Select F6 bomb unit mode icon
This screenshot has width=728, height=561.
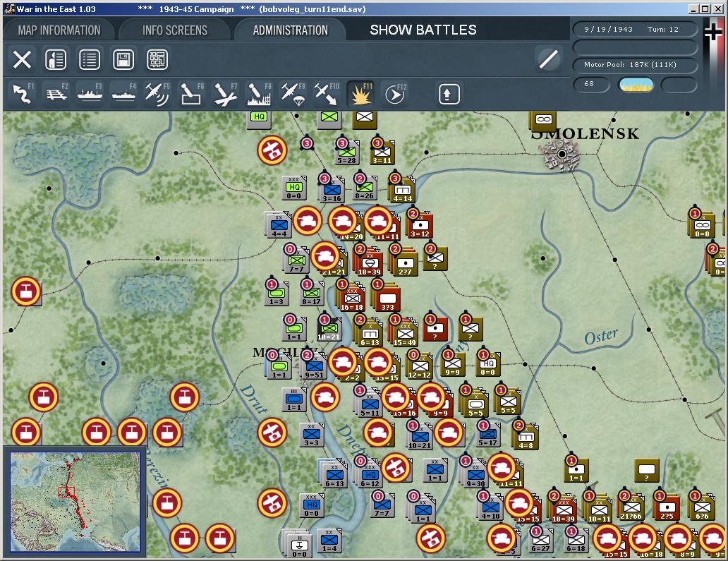pos(191,94)
